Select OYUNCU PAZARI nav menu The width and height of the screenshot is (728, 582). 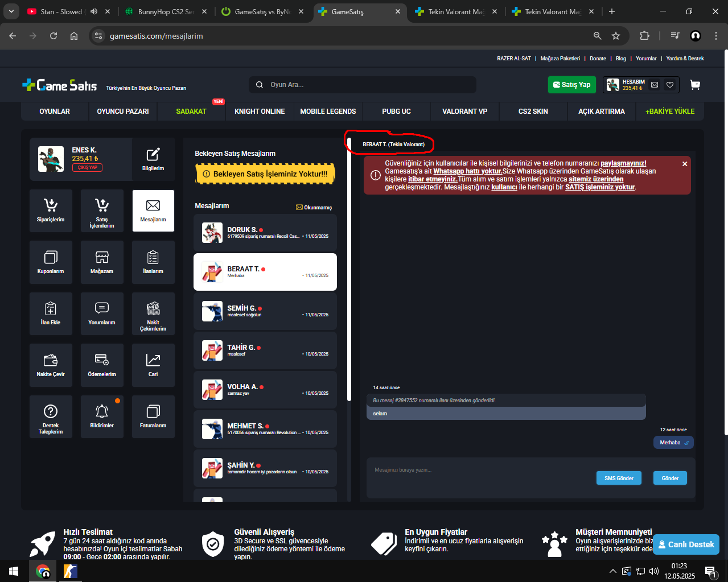click(x=123, y=112)
